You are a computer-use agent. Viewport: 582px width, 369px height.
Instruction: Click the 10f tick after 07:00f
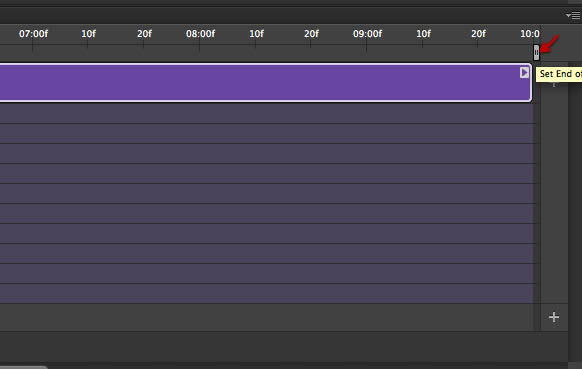[x=88, y=34]
